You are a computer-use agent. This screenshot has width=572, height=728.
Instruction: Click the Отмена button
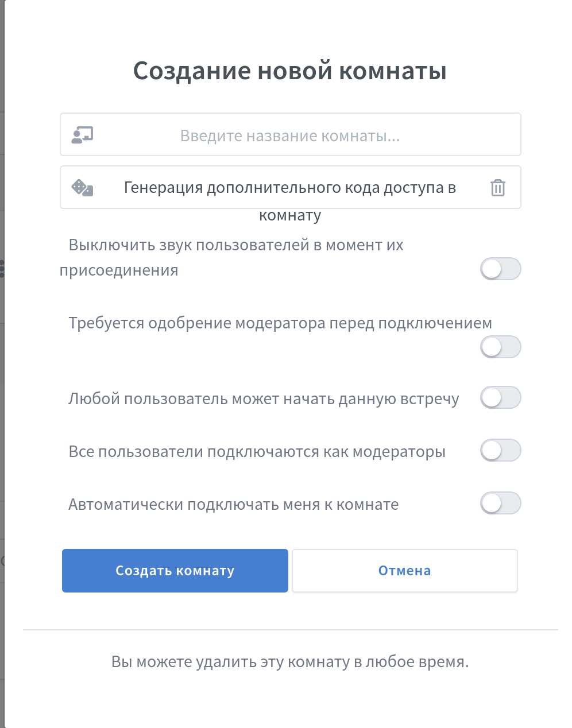[x=404, y=571]
